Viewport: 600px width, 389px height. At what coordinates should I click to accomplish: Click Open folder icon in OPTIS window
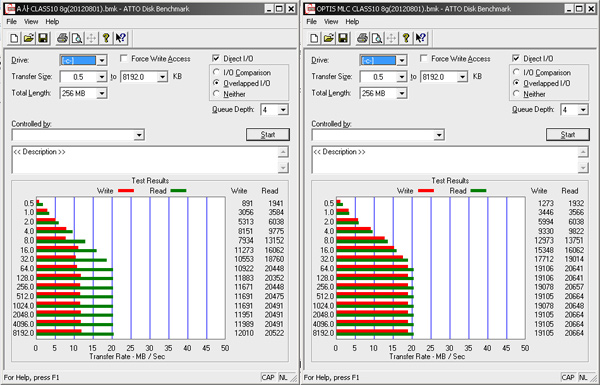(x=329, y=38)
